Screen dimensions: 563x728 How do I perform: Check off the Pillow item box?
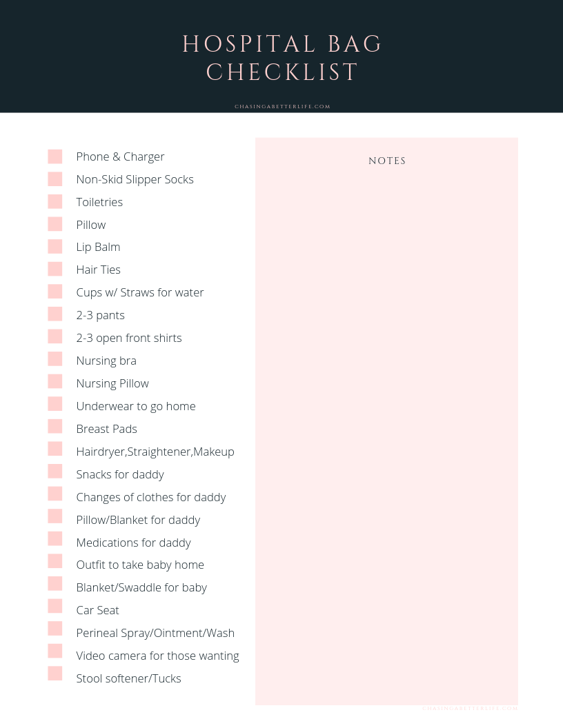click(55, 224)
